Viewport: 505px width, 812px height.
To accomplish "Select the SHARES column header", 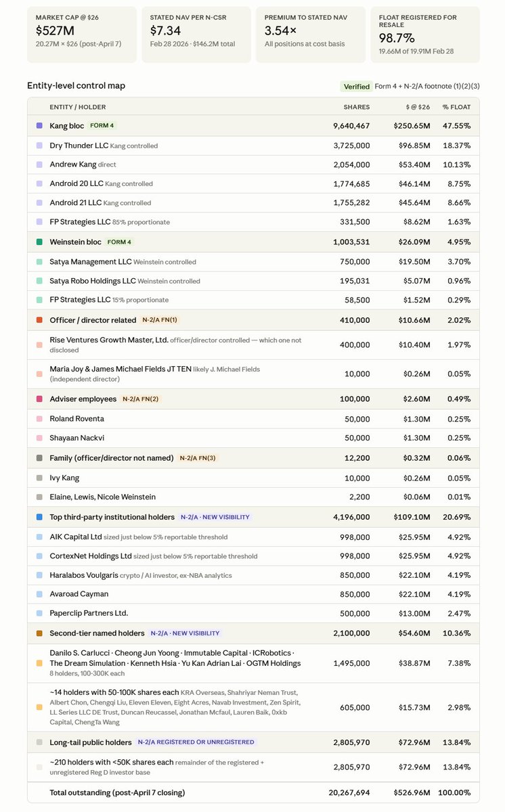I will tap(357, 107).
